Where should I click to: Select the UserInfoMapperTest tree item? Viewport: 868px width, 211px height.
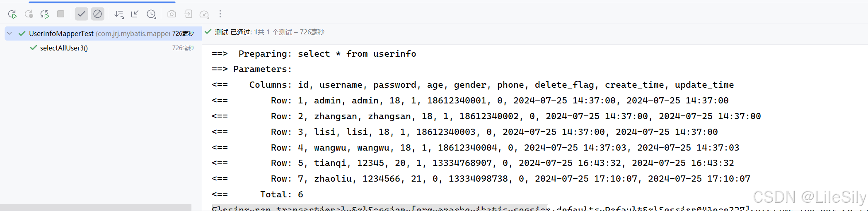point(103,34)
